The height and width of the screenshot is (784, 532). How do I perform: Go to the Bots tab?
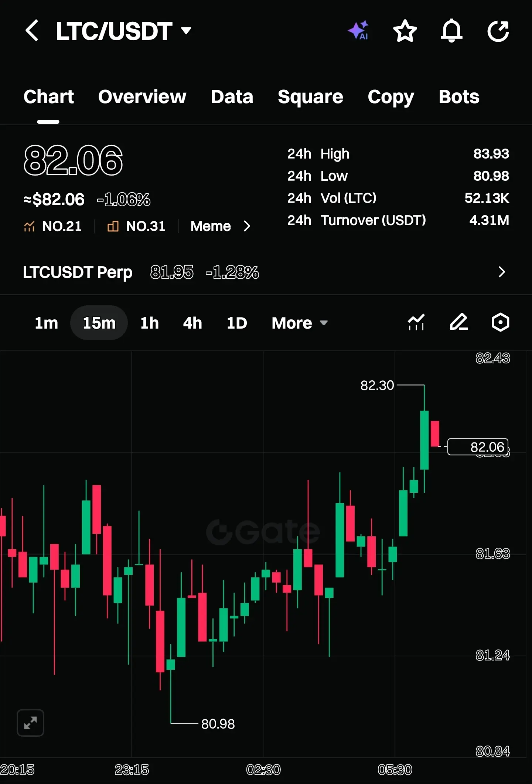[x=459, y=97]
